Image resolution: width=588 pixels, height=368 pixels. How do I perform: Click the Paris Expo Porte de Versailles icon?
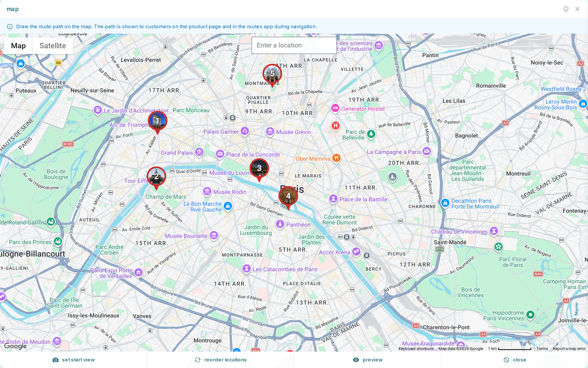pos(138,273)
